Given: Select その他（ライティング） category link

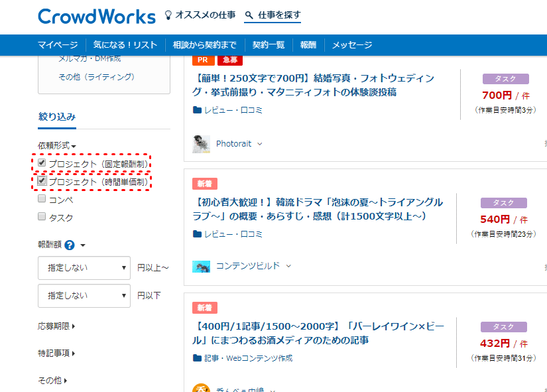Looking at the screenshot, I should click(x=96, y=77).
